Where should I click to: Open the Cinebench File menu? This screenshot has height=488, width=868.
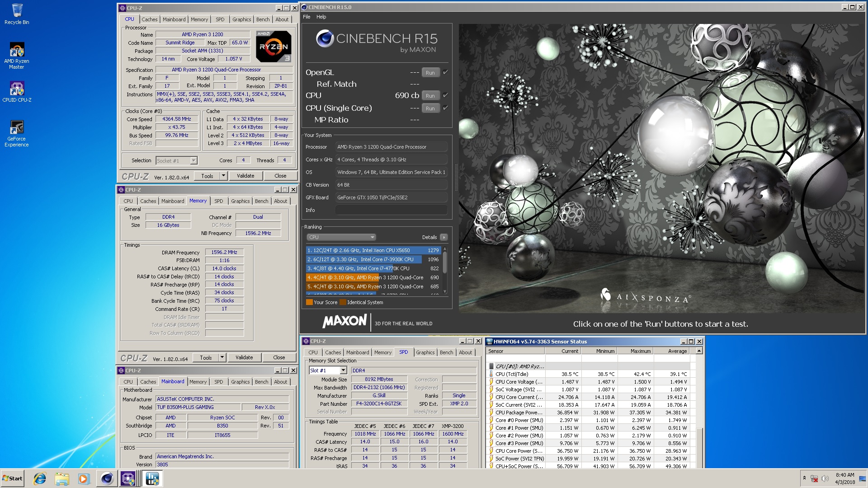[x=307, y=17]
